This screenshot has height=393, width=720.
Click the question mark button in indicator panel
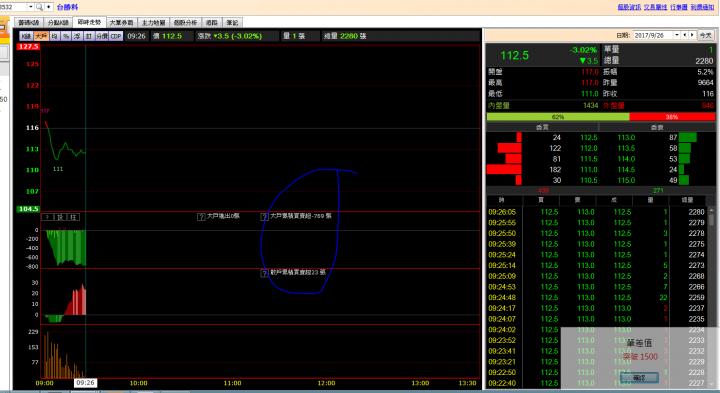pos(48,217)
